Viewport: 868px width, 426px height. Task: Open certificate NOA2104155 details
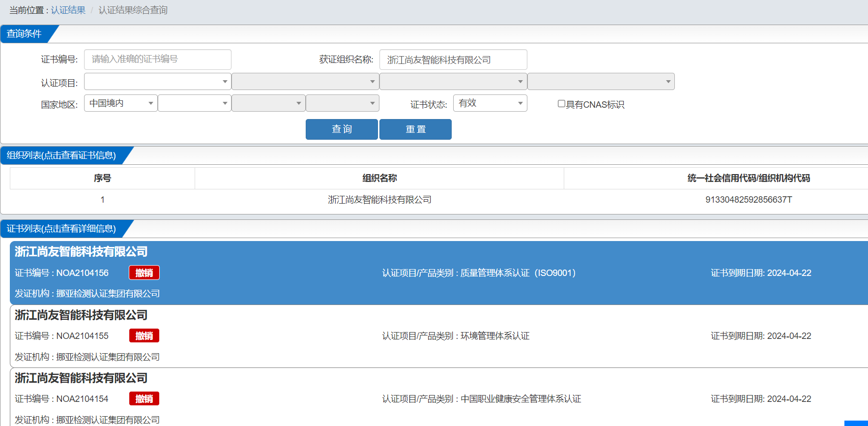(x=439, y=336)
